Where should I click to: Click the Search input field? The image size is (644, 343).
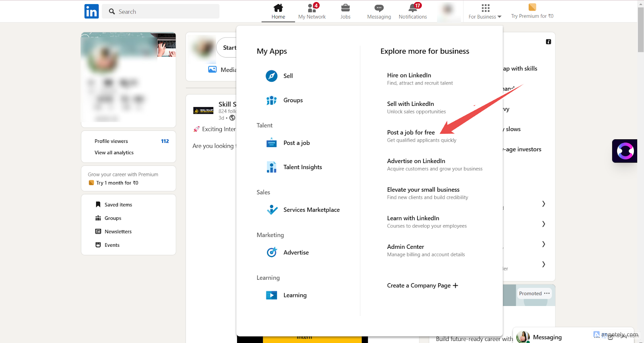(161, 12)
